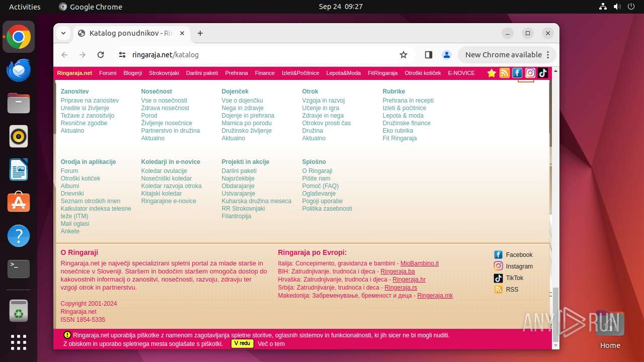Open Koledar ovulacije link
Screen dimensions: 644x362
pyautogui.click(x=164, y=171)
